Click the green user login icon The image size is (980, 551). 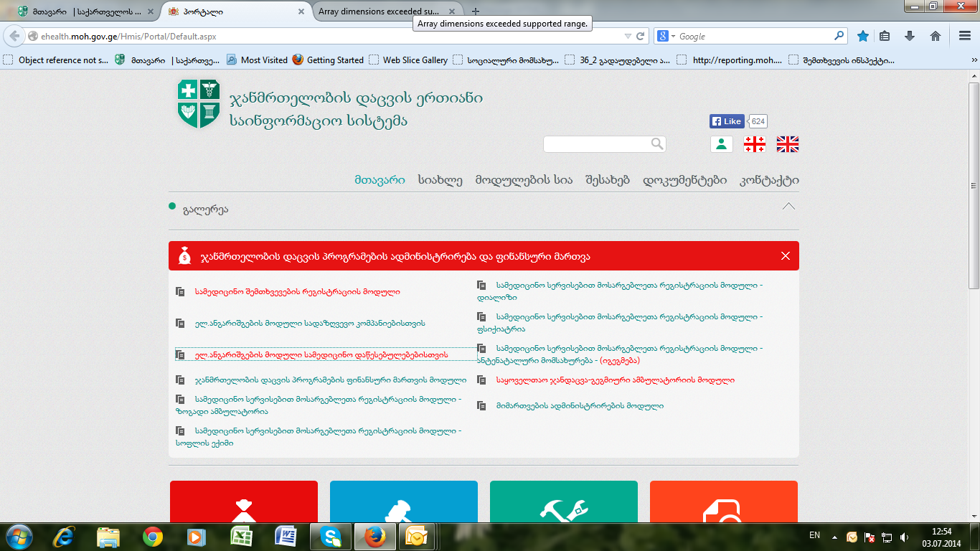pyautogui.click(x=721, y=144)
